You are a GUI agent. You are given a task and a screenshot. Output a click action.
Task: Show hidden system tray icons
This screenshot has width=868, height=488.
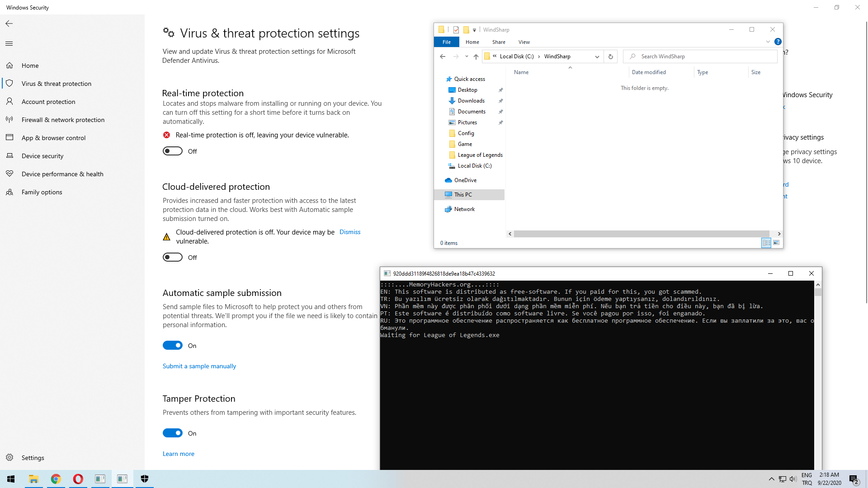771,479
